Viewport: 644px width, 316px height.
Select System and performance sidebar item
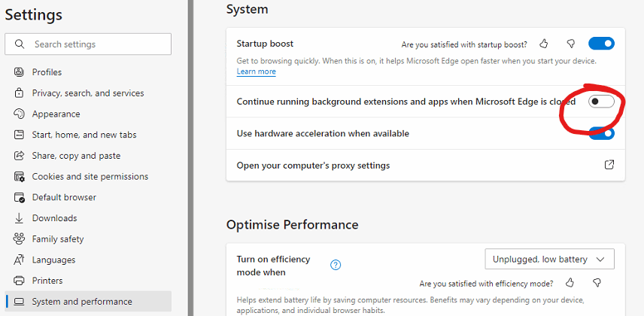coord(88,302)
